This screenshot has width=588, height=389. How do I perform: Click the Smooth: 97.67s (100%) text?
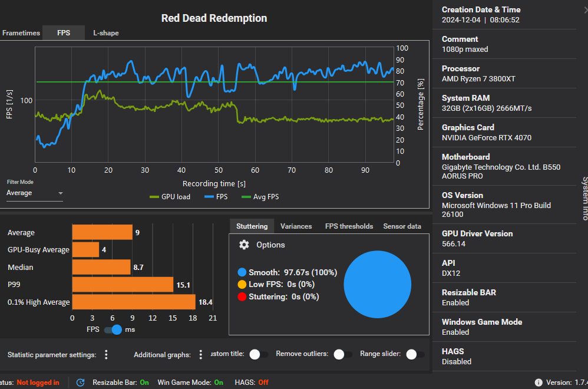click(x=292, y=272)
